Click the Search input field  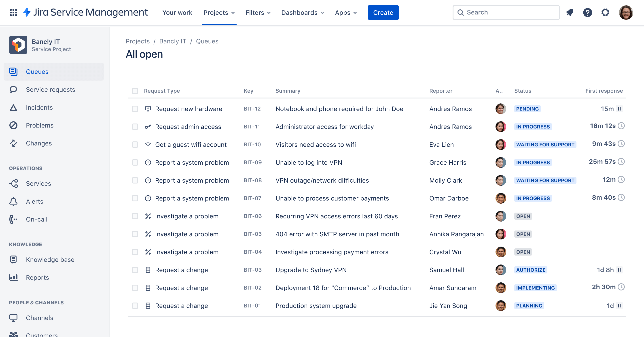pos(506,12)
